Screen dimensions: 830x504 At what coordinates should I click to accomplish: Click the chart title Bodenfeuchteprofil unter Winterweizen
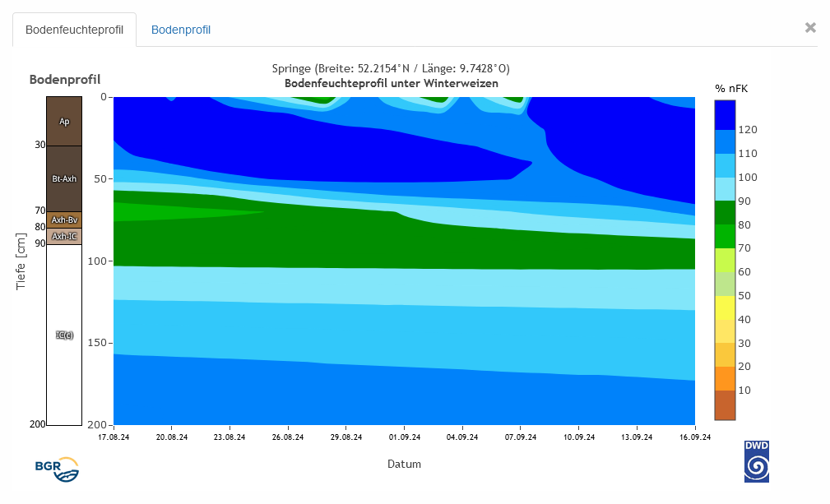[x=391, y=83]
